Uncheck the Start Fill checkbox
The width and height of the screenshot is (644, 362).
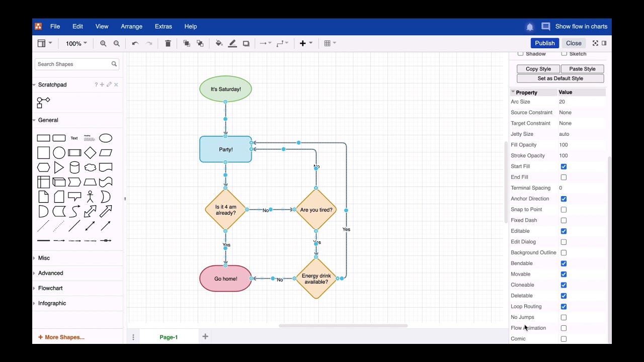[x=563, y=166]
